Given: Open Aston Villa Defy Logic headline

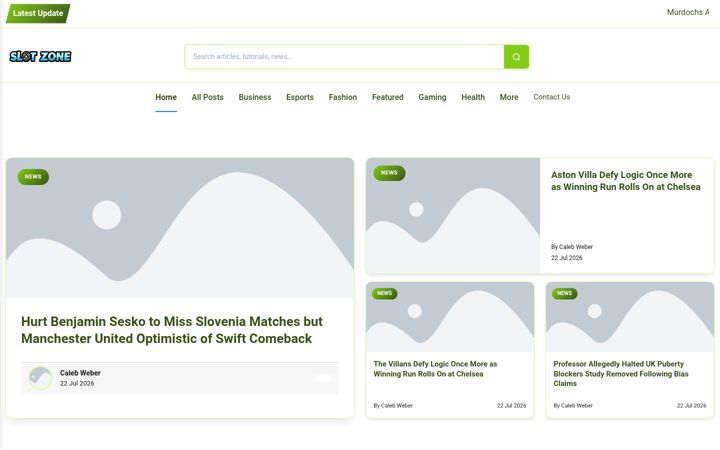Looking at the screenshot, I should 625,181.
